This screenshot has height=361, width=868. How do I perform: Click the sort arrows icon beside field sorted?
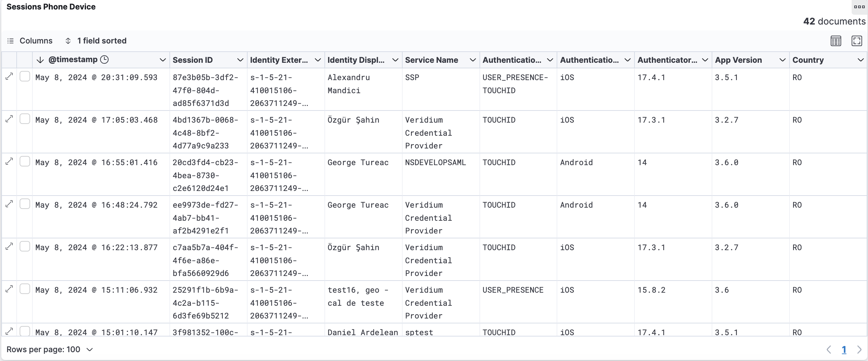(68, 41)
